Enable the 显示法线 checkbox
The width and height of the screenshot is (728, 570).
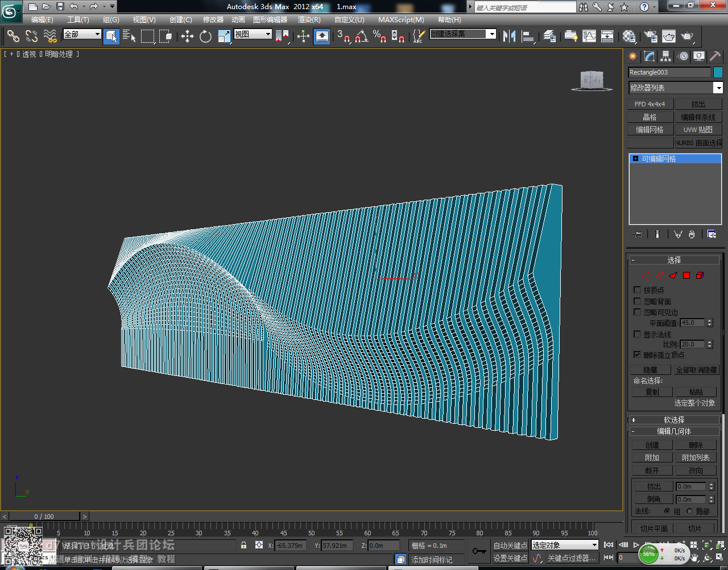tap(637, 334)
